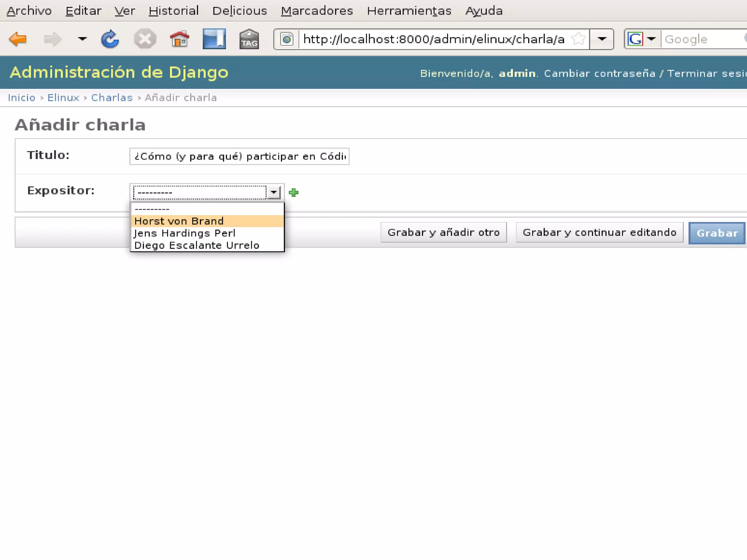The width and height of the screenshot is (747, 560).
Task: Choose Diego Escalante Urrelo from list
Action: coord(197,245)
